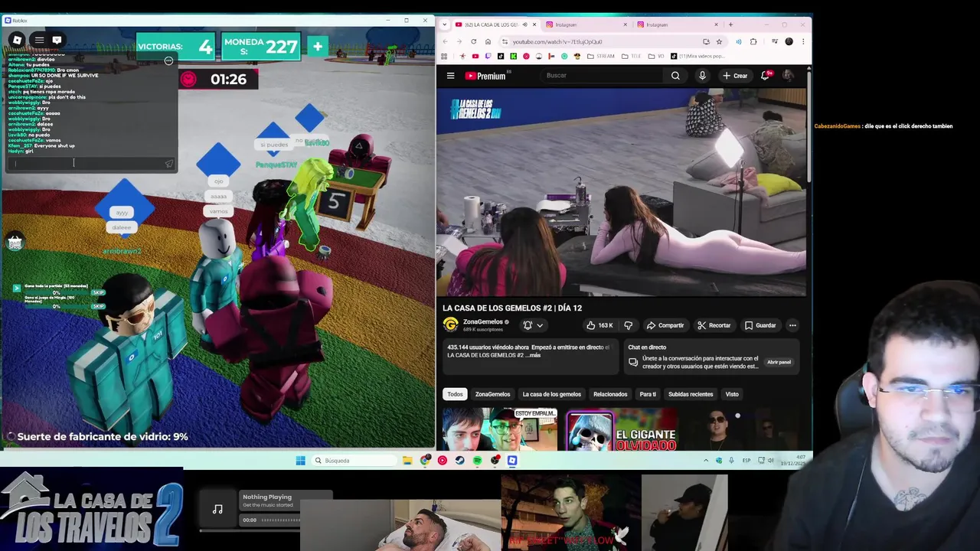Open the TELE bookmarks folder

point(631,56)
